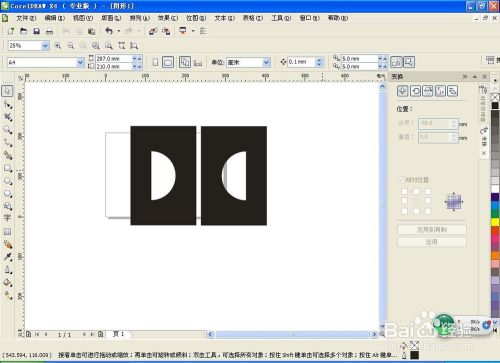
Task: Click the Open file icon
Action: [x=23, y=31]
